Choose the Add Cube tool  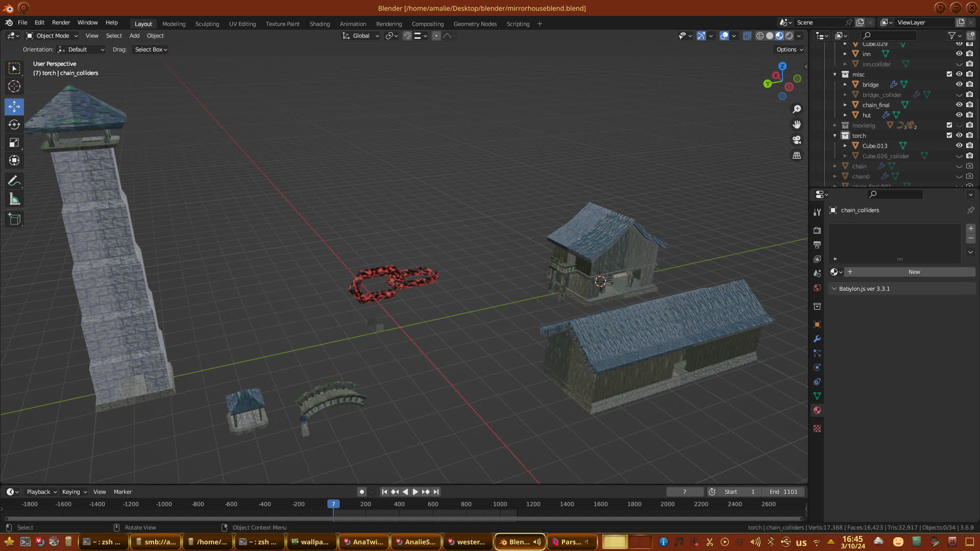tap(14, 219)
